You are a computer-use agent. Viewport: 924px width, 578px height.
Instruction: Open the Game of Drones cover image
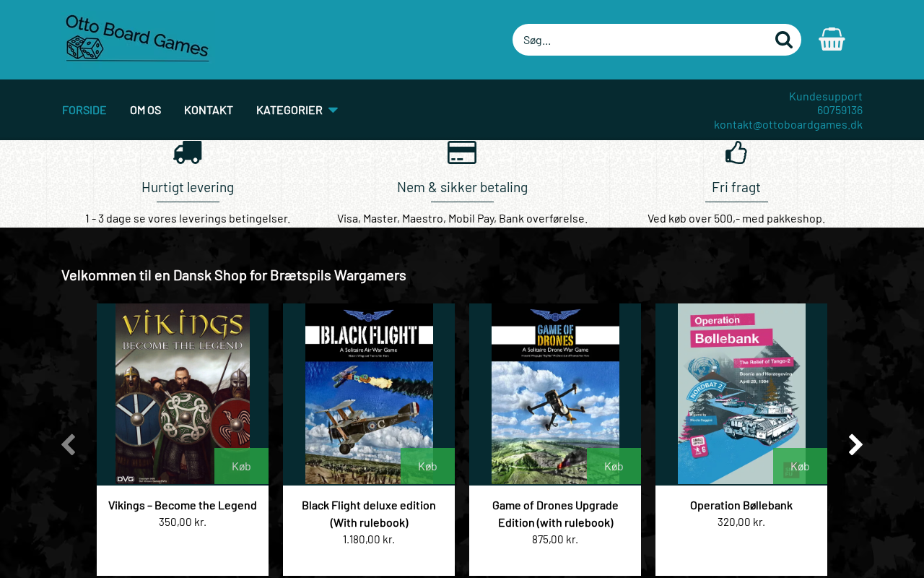(x=555, y=394)
